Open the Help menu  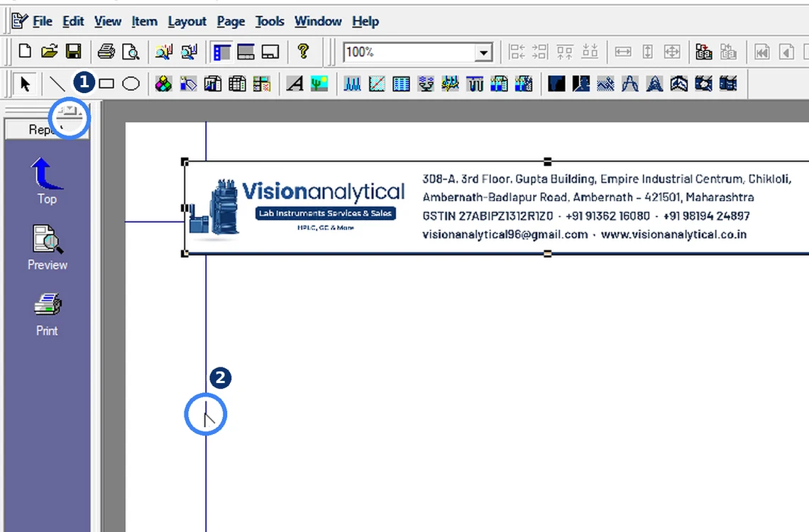[365, 21]
